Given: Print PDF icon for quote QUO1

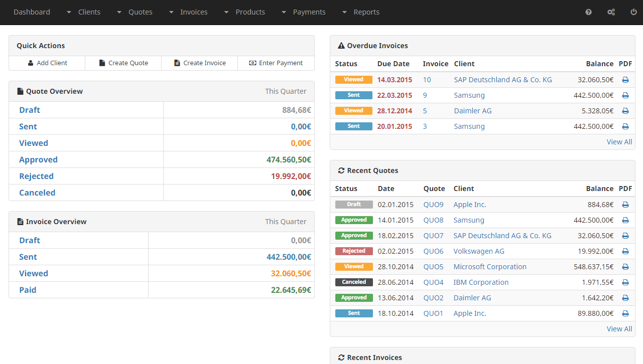Looking at the screenshot, I should [625, 313].
